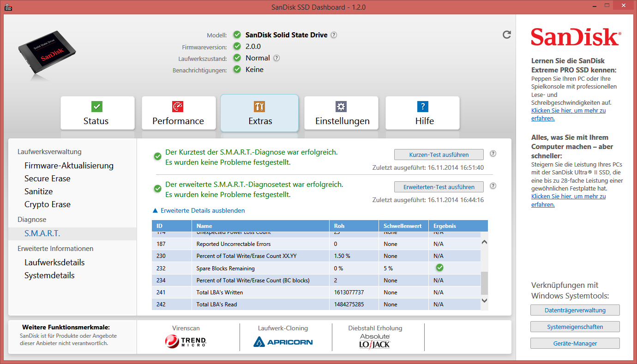The width and height of the screenshot is (637, 364).
Task: Select the Extras tab
Action: click(x=259, y=113)
